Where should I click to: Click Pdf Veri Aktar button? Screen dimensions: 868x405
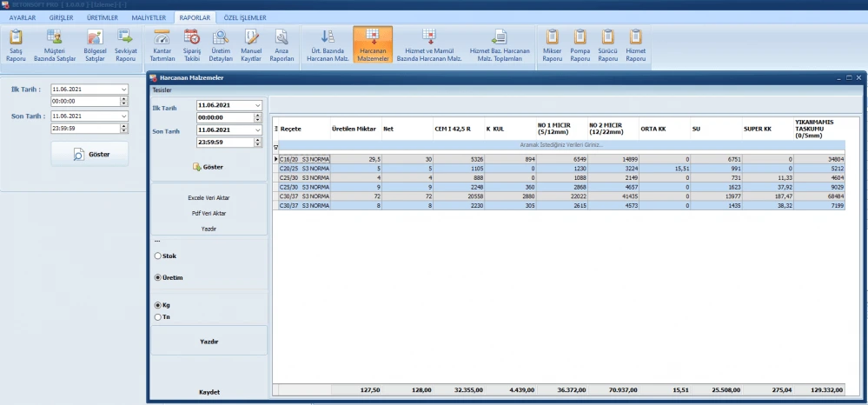click(209, 213)
